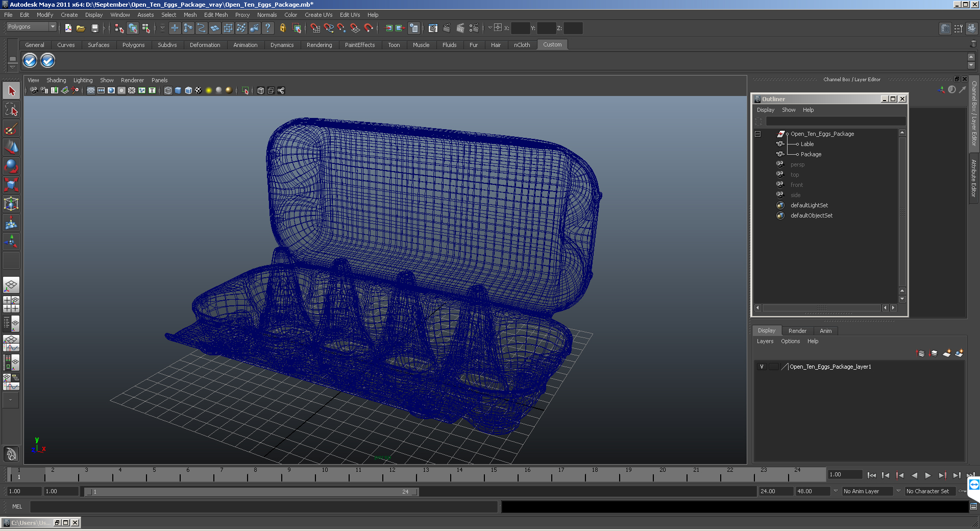Screen dimensions: 980x531
Task: Launch IPR render of current frame
Action: point(460,29)
